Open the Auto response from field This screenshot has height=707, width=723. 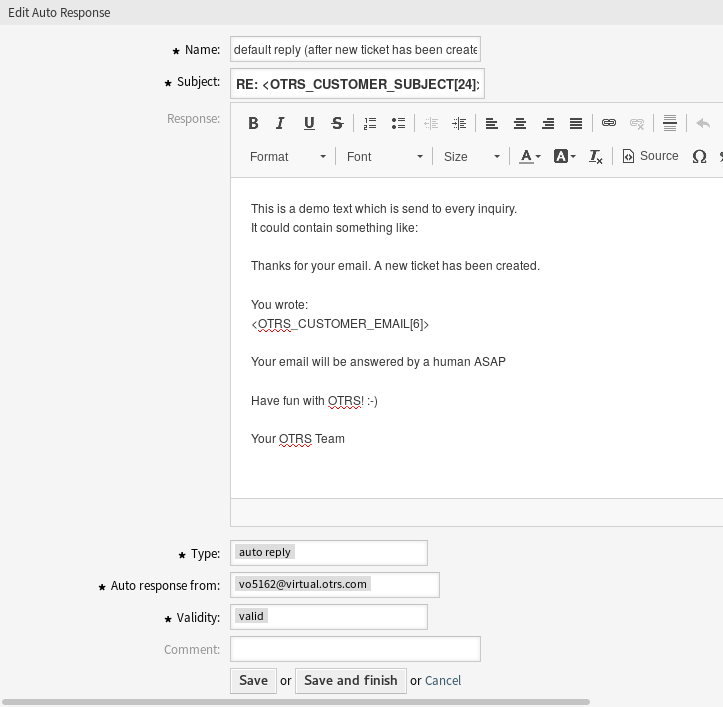335,585
